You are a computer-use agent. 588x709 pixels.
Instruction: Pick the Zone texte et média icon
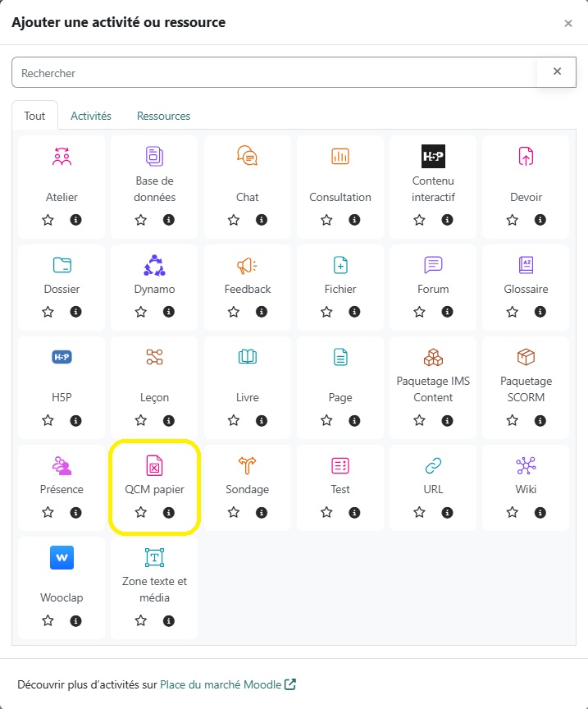coord(154,557)
